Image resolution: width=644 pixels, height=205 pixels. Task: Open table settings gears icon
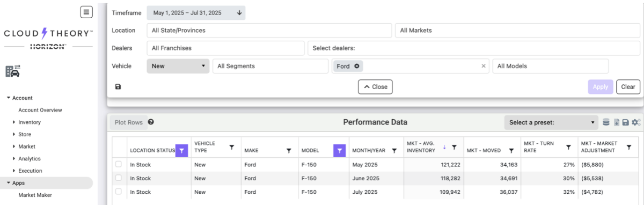click(636, 122)
